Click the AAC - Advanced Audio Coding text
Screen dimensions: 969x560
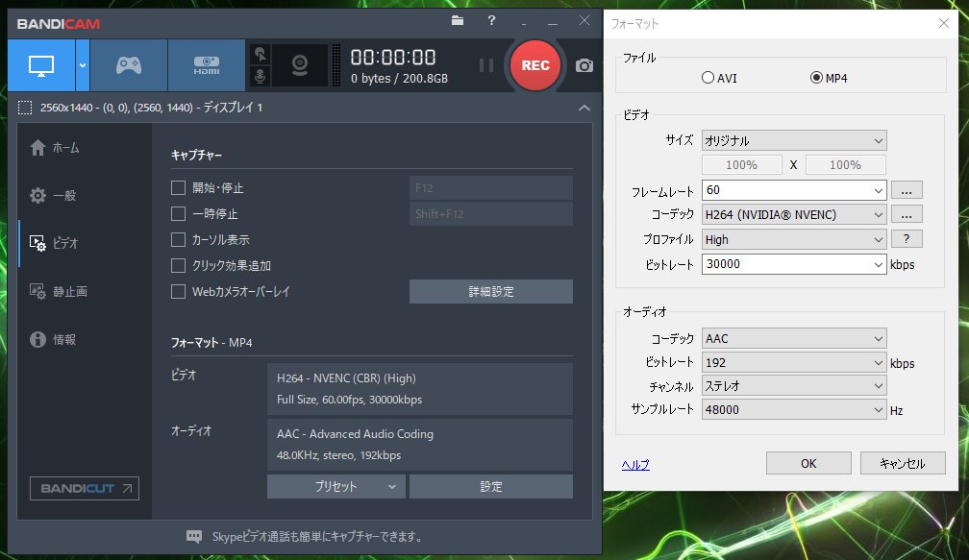[x=355, y=434]
